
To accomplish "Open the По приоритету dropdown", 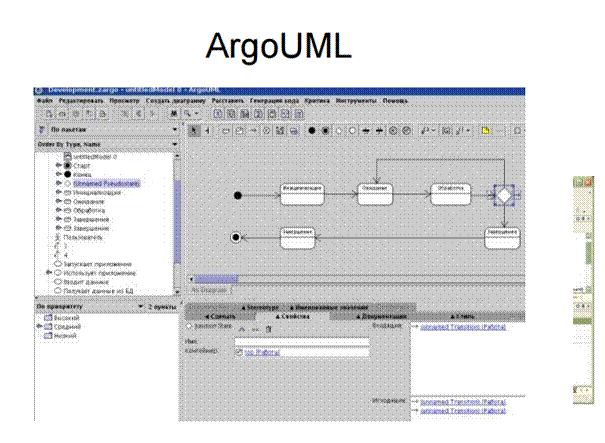I will pos(140,306).
